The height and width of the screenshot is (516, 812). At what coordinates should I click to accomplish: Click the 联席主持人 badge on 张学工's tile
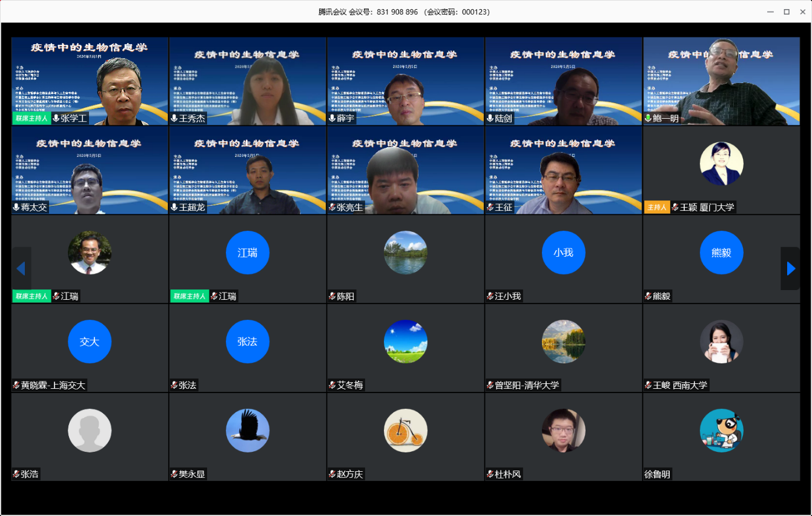pyautogui.click(x=31, y=119)
